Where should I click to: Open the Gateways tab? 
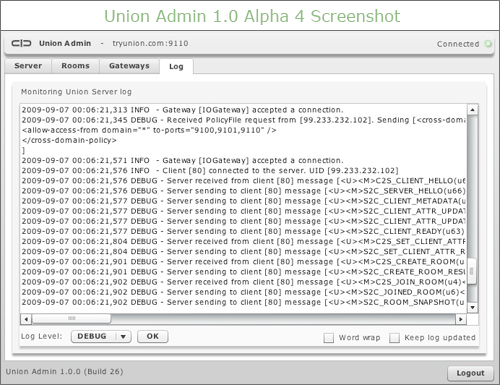[129, 66]
